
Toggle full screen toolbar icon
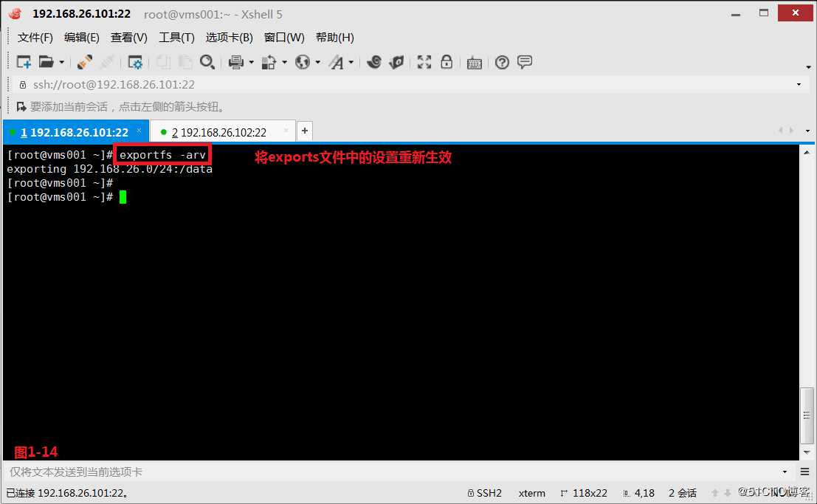click(x=424, y=63)
